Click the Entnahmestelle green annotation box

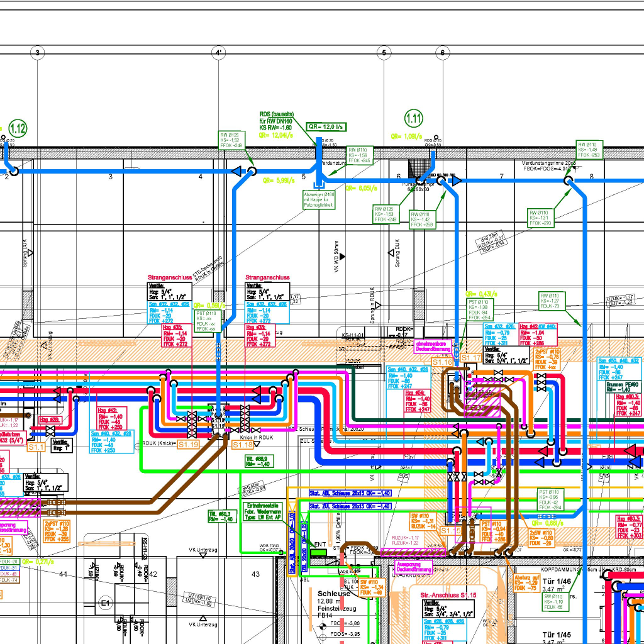[x=267, y=513]
